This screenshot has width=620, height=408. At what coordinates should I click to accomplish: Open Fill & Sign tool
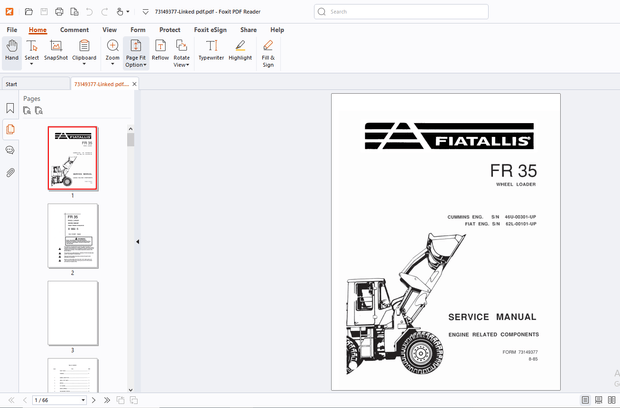268,53
